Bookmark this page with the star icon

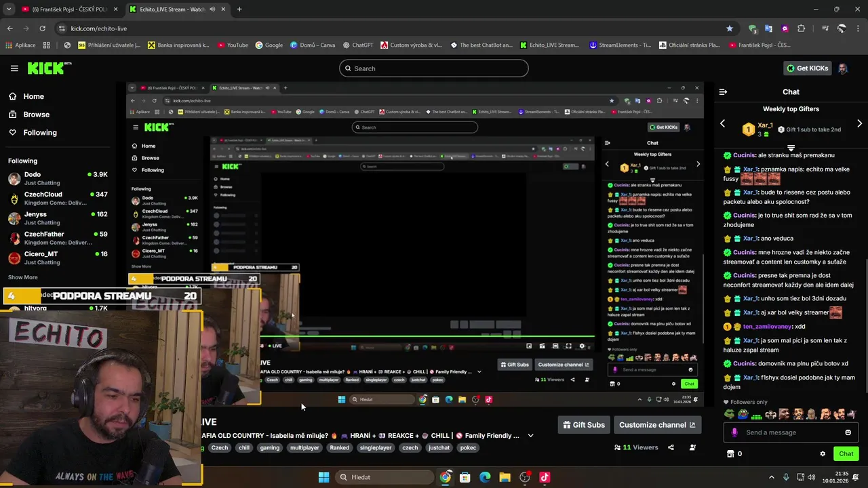pos(730,28)
